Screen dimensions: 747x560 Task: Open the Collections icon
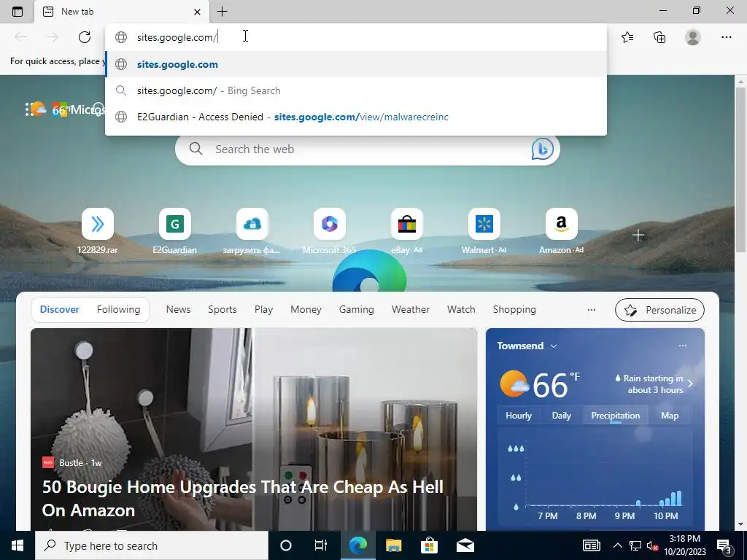(x=659, y=37)
